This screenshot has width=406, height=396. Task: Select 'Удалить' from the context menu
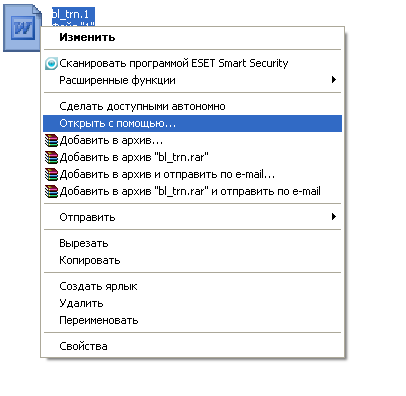(193, 303)
